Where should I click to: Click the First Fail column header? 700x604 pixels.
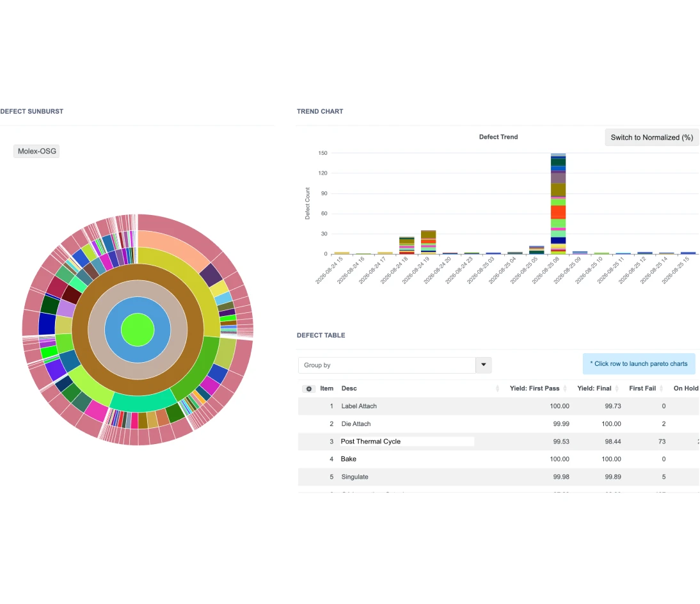[642, 388]
